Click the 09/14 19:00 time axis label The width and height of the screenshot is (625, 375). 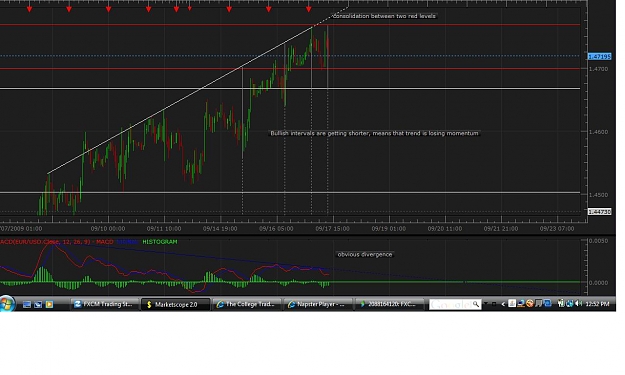coord(220,229)
